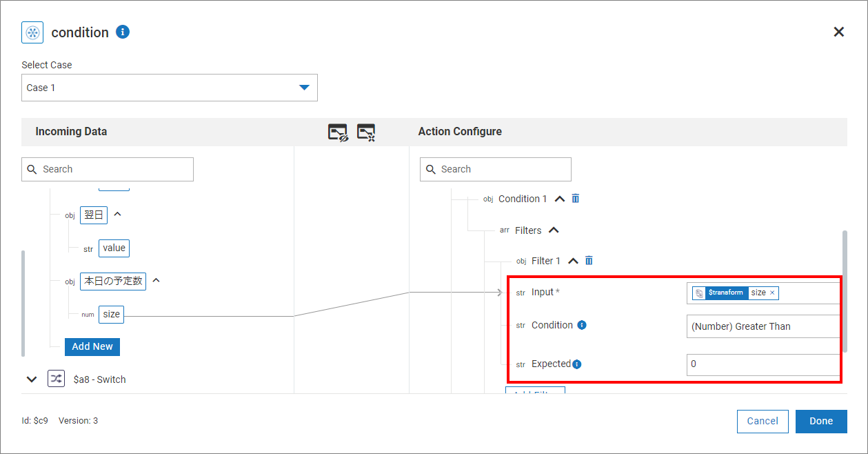The width and height of the screenshot is (868, 454).
Task: Collapse the Condition 1 node
Action: pyautogui.click(x=560, y=199)
